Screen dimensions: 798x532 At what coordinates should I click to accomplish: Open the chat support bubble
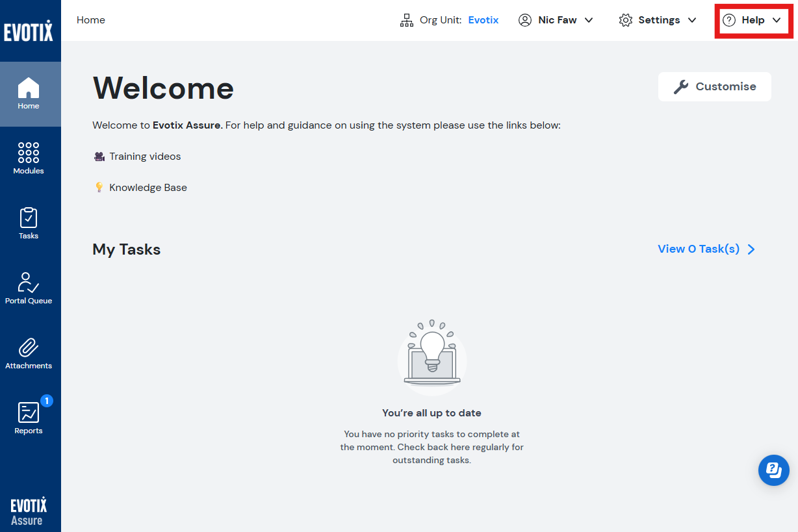coord(774,470)
